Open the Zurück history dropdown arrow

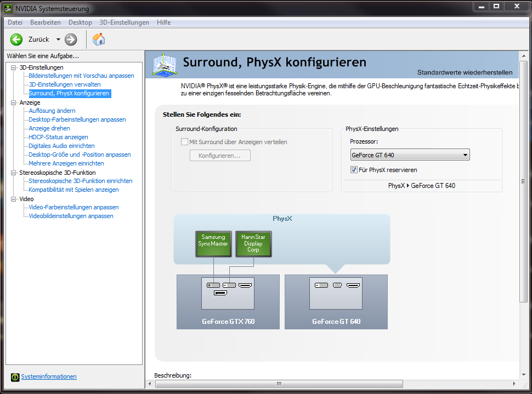[58, 39]
